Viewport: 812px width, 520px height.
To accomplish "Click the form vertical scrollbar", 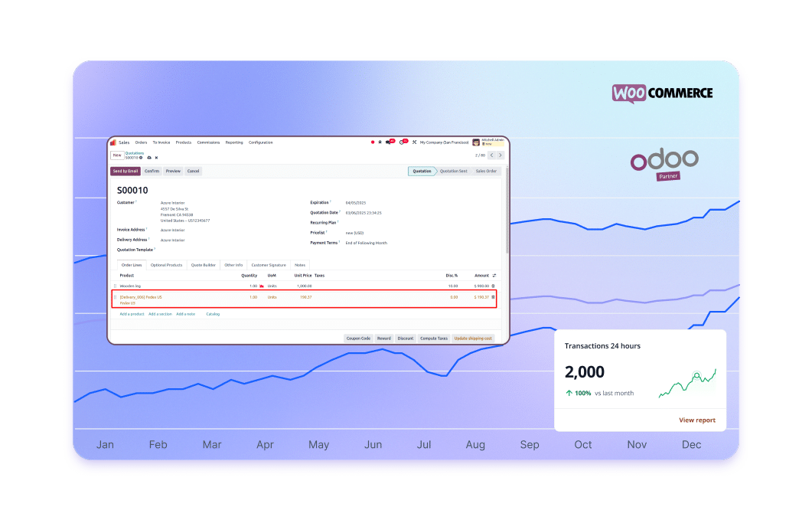I will (x=507, y=211).
